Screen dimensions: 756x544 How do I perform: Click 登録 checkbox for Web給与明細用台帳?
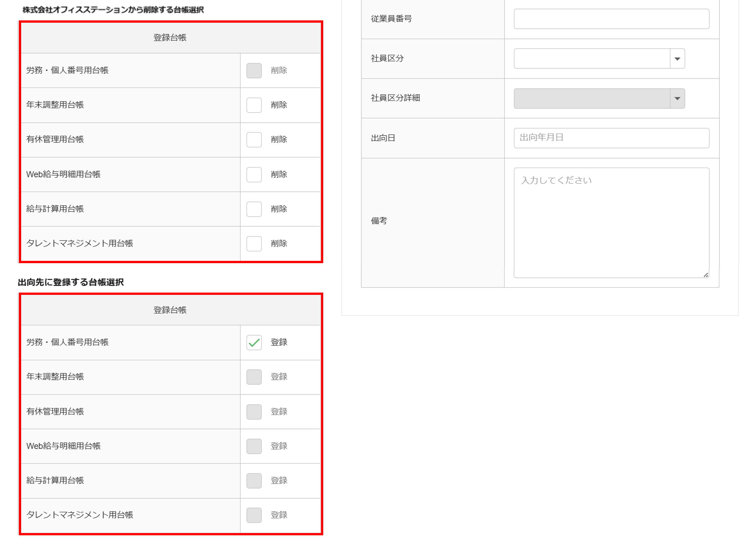pyautogui.click(x=254, y=446)
